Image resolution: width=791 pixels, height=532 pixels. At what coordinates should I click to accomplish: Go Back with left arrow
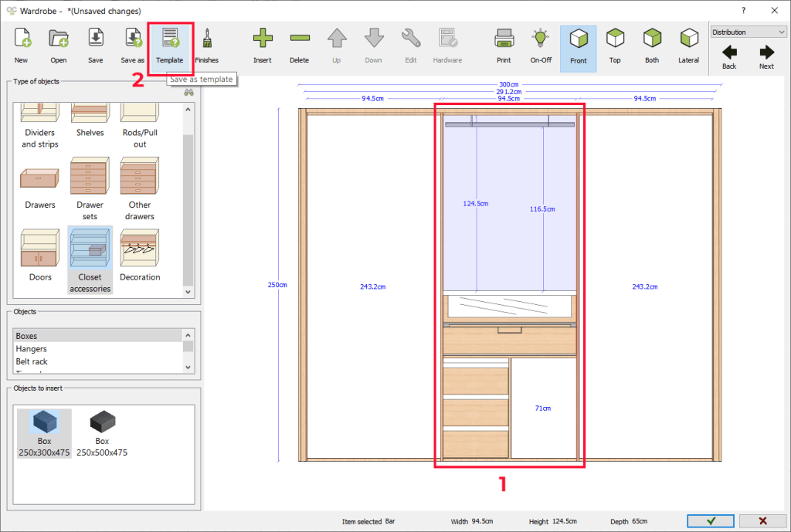pyautogui.click(x=729, y=57)
